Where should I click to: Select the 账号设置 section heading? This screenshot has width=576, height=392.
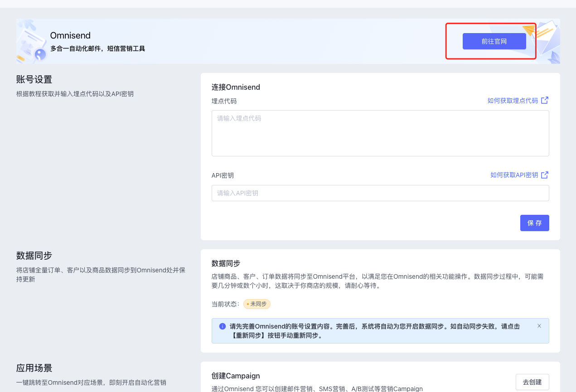(x=34, y=80)
